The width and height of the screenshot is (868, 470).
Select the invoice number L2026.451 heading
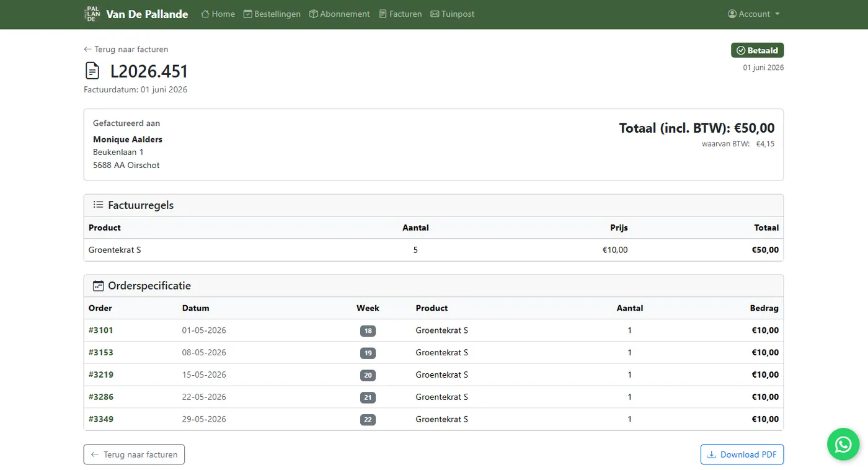149,71
